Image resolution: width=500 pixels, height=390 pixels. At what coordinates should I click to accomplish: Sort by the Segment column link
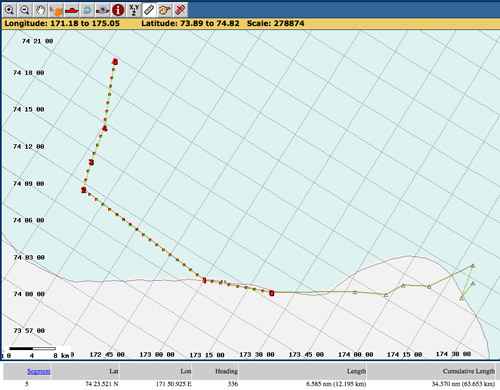click(39, 371)
